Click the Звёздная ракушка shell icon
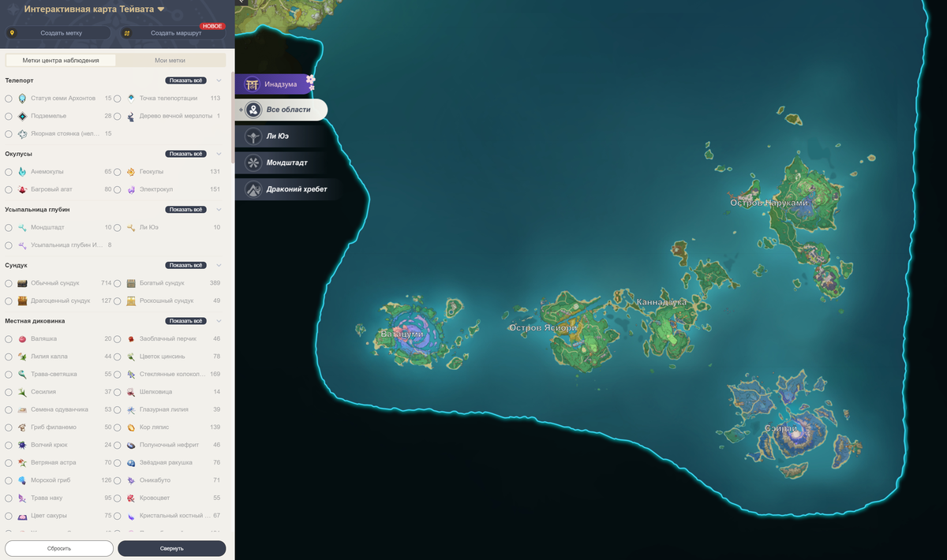This screenshot has width=947, height=560. point(131,463)
